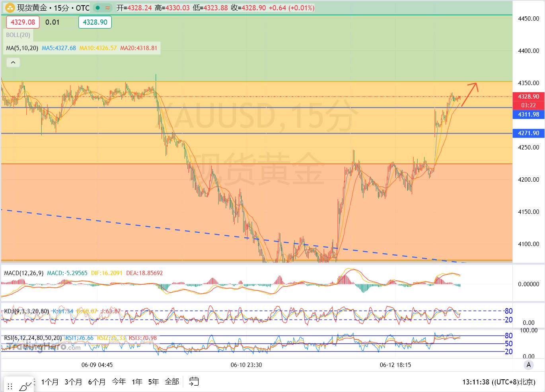Click the DEA:18.85692 legend value
This screenshot has height=392, width=545.
click(144, 273)
